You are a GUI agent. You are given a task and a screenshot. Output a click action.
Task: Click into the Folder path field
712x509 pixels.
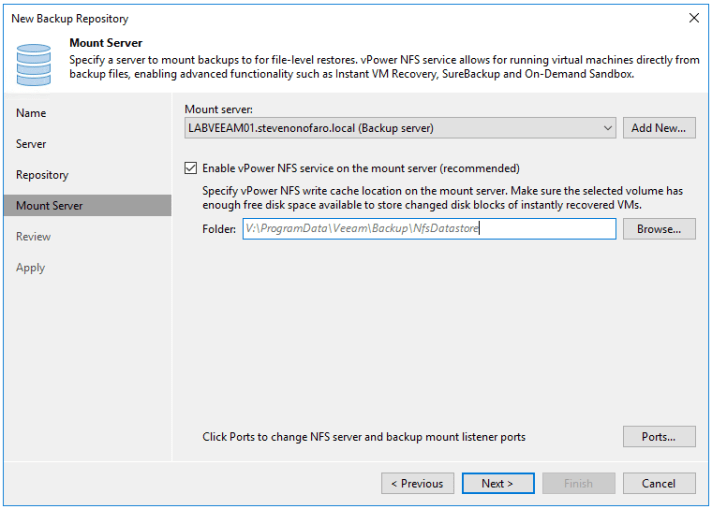point(428,229)
